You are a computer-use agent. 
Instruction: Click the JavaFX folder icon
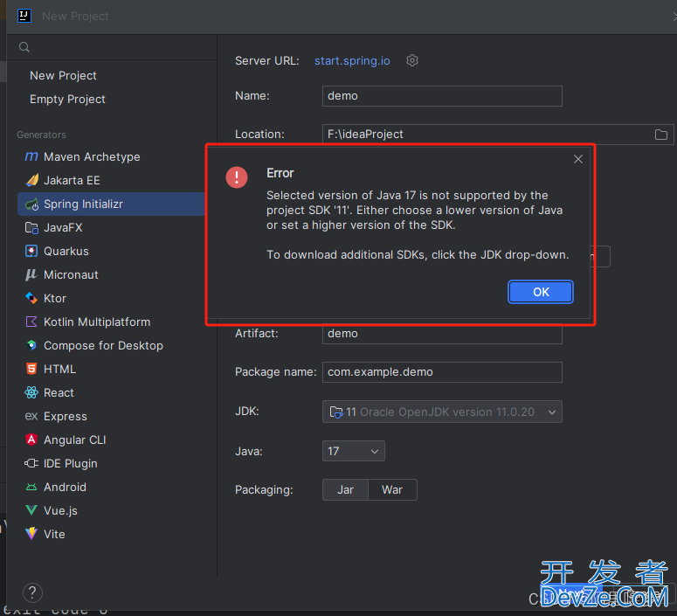pos(31,228)
